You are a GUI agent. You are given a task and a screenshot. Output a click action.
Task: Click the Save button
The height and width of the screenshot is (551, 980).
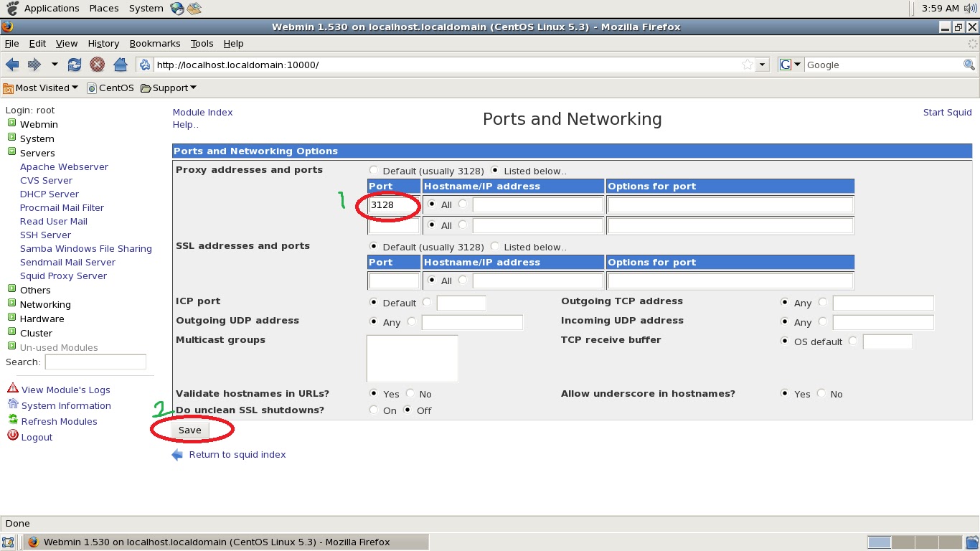coord(189,430)
